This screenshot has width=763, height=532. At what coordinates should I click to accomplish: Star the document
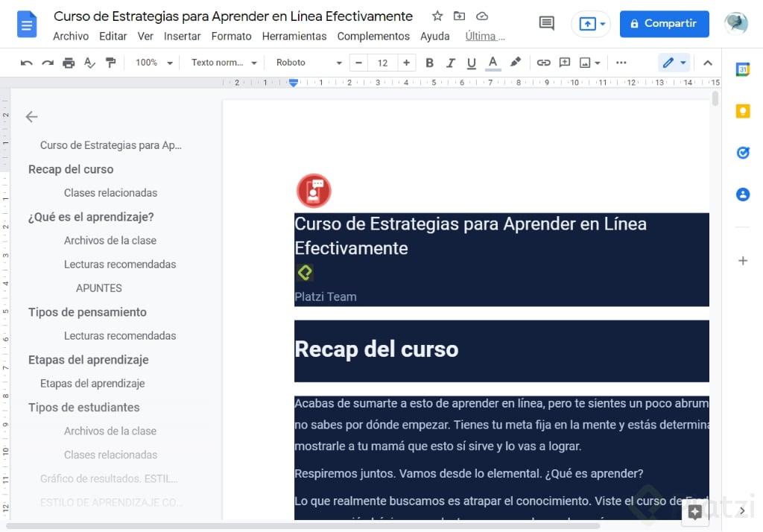(437, 16)
